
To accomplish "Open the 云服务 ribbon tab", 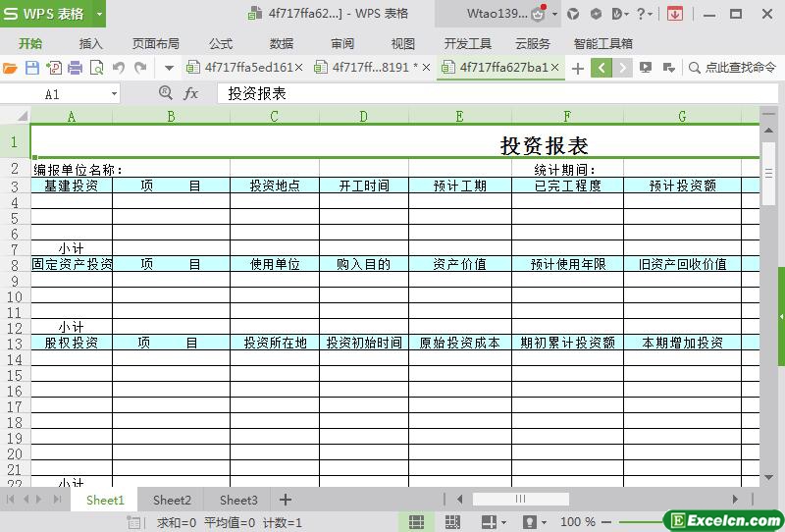I will pyautogui.click(x=533, y=43).
